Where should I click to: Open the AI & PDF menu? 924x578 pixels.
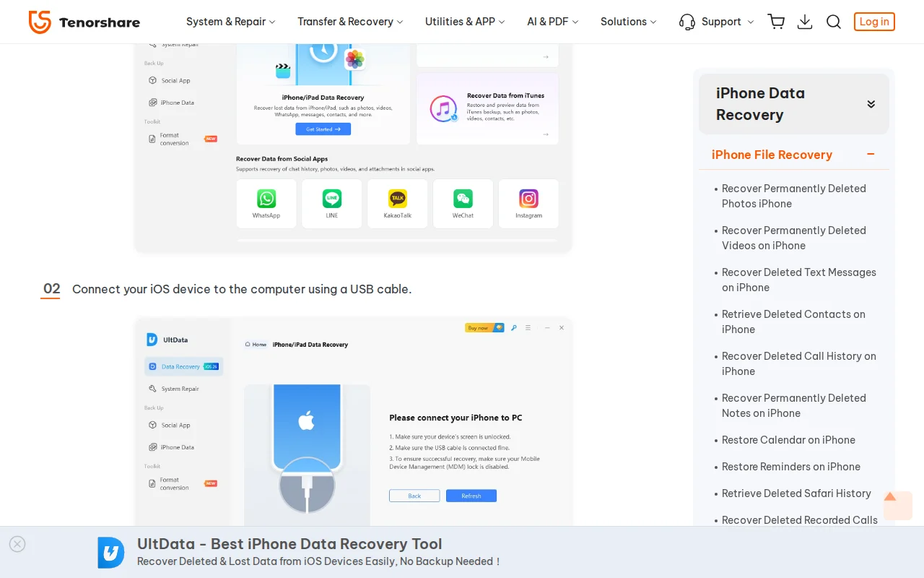552,22
